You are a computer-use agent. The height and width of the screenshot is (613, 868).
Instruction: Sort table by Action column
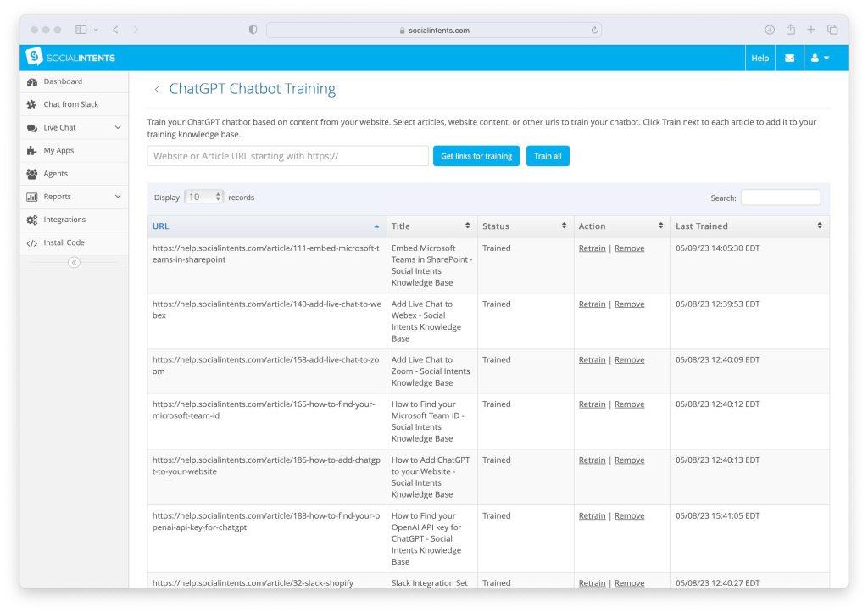[622, 226]
